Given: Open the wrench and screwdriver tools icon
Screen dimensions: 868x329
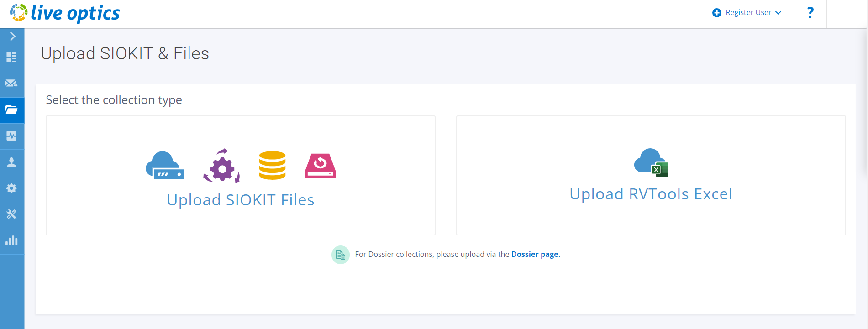Looking at the screenshot, I should pos(11,214).
